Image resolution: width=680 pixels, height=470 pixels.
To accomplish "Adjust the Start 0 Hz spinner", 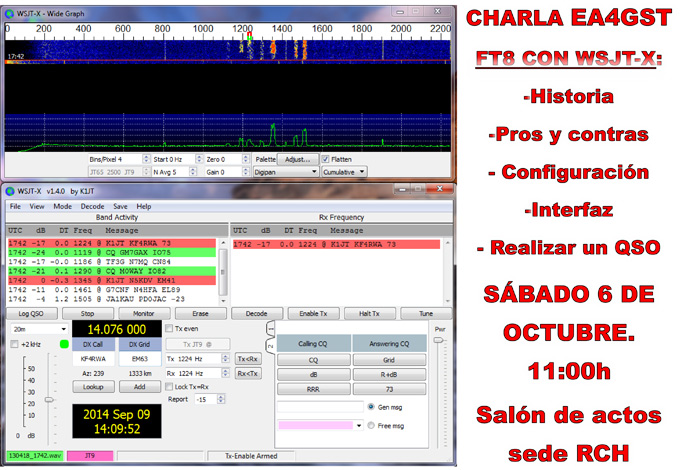I will [x=199, y=160].
